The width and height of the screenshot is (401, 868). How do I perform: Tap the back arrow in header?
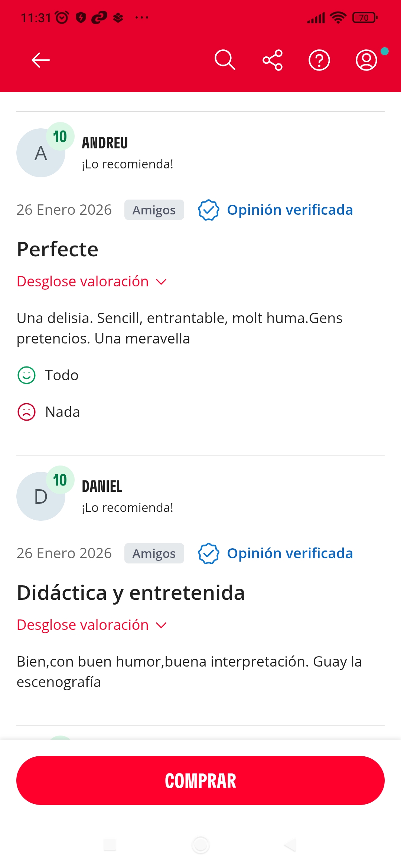(41, 60)
